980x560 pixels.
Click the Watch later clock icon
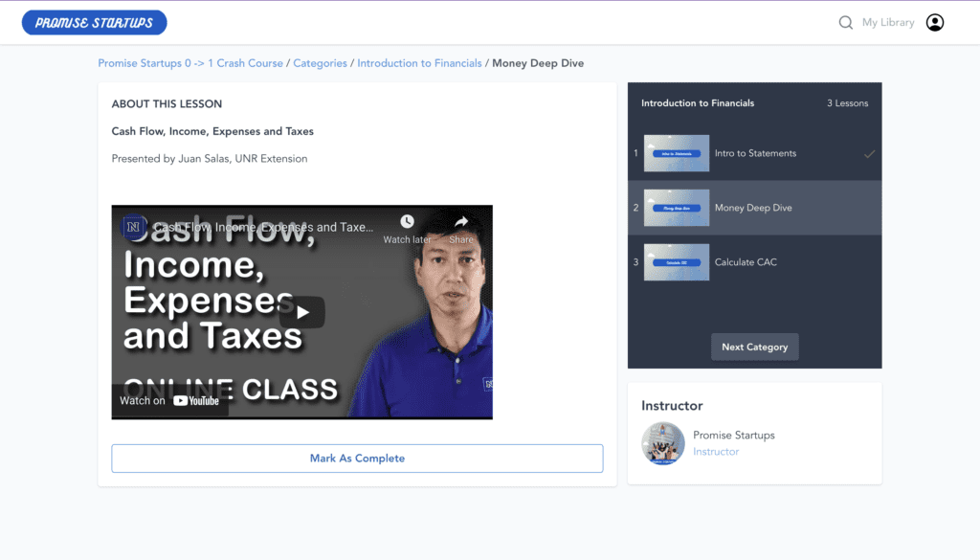pos(407,221)
